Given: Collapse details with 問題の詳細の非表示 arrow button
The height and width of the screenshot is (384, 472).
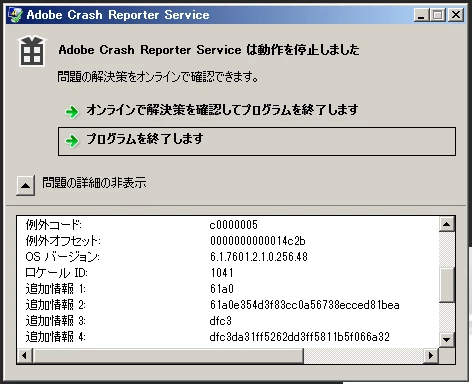Looking at the screenshot, I should (x=26, y=185).
